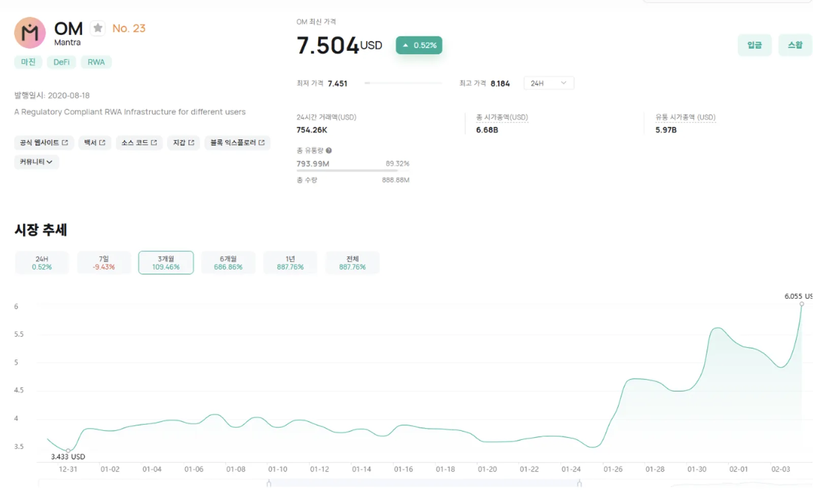
Task: Select the 24H market trend tab
Action: click(x=42, y=263)
